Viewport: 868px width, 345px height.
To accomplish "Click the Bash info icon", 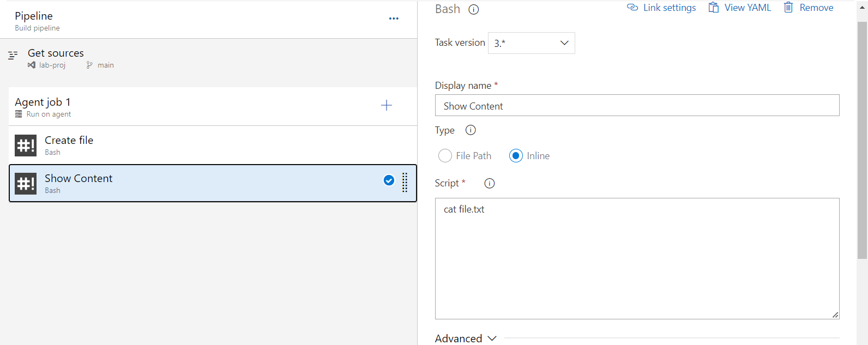I will [474, 9].
